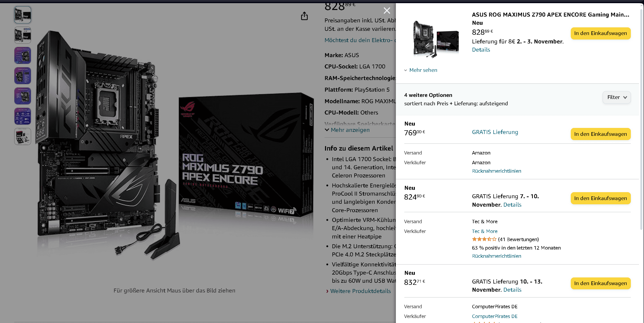
Task: Click the Tec & More star rating
Action: pyautogui.click(x=484, y=239)
